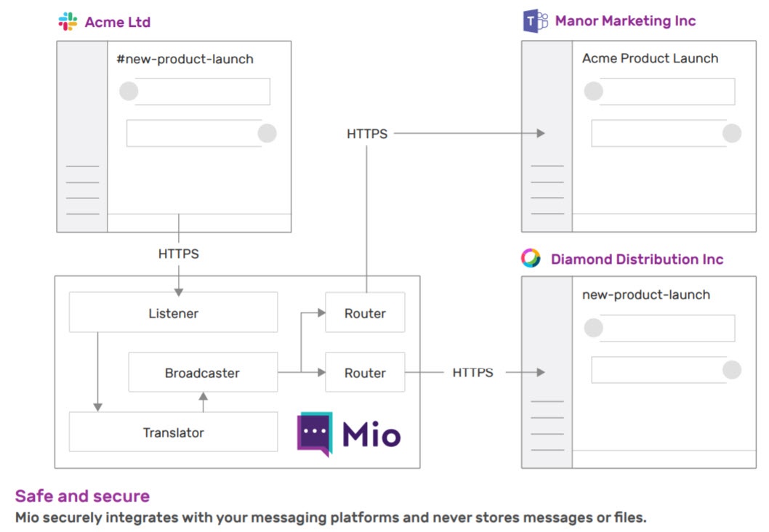Click the upper Router box
The width and height of the screenshot is (769, 532).
[365, 313]
